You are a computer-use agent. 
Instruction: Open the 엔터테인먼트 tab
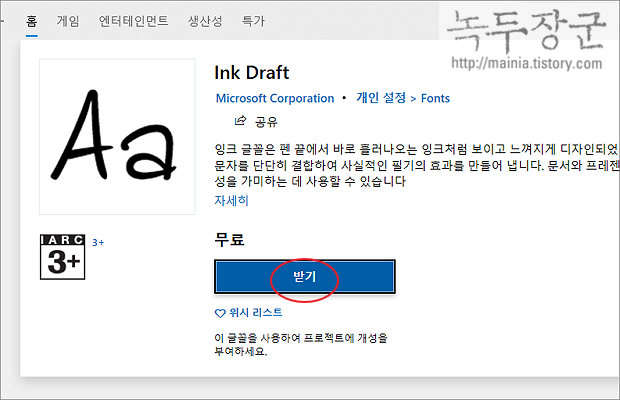coord(134,21)
